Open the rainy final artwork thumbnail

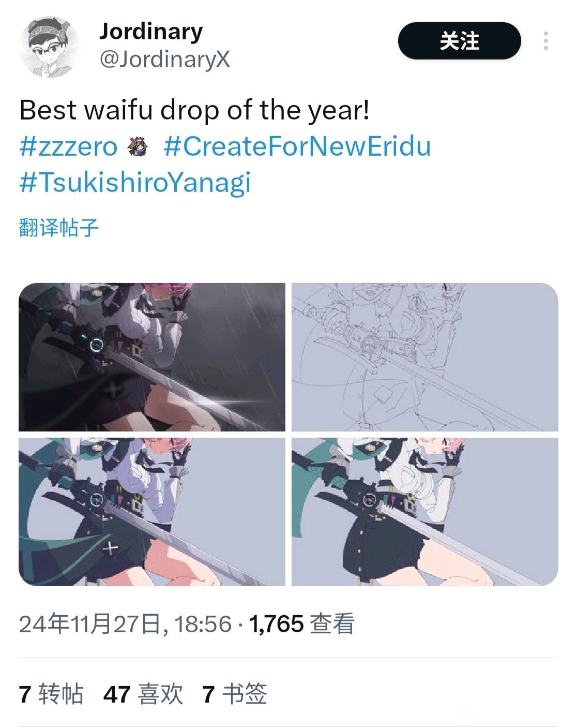tap(152, 357)
